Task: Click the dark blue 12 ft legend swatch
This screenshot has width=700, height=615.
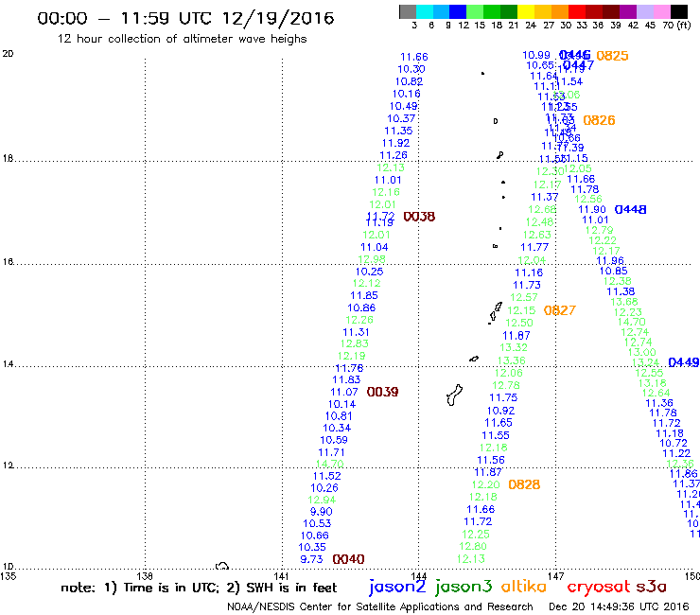Action: [x=458, y=11]
